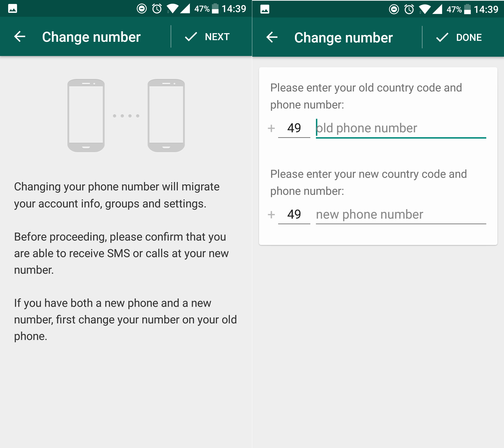Click the back arrow on Change number screen
This screenshot has width=504, height=448.
(20, 36)
